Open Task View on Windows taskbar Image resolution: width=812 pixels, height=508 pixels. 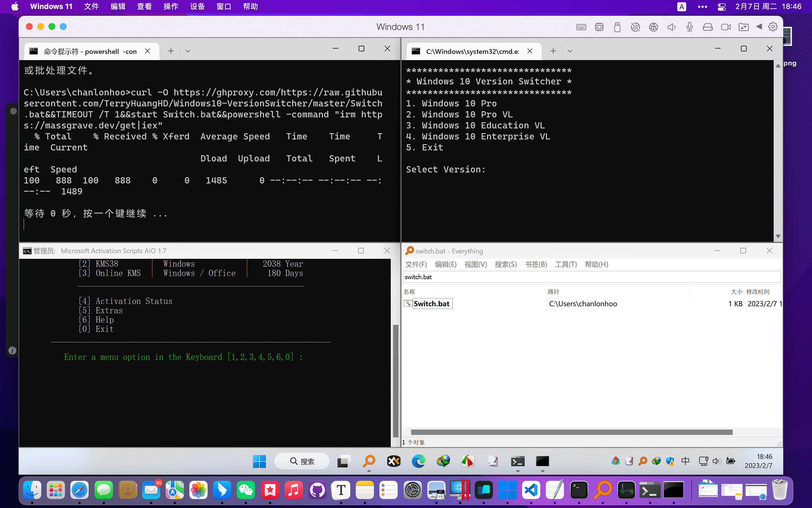[344, 461]
